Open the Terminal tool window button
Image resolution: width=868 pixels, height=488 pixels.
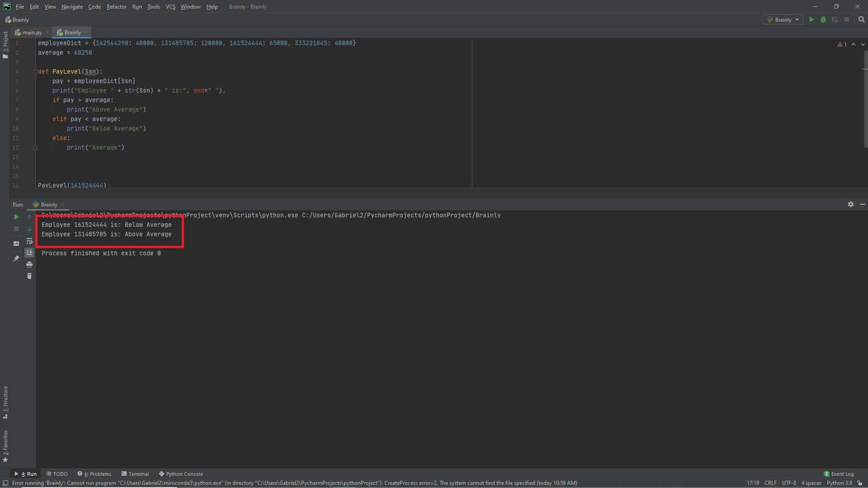[x=135, y=474]
